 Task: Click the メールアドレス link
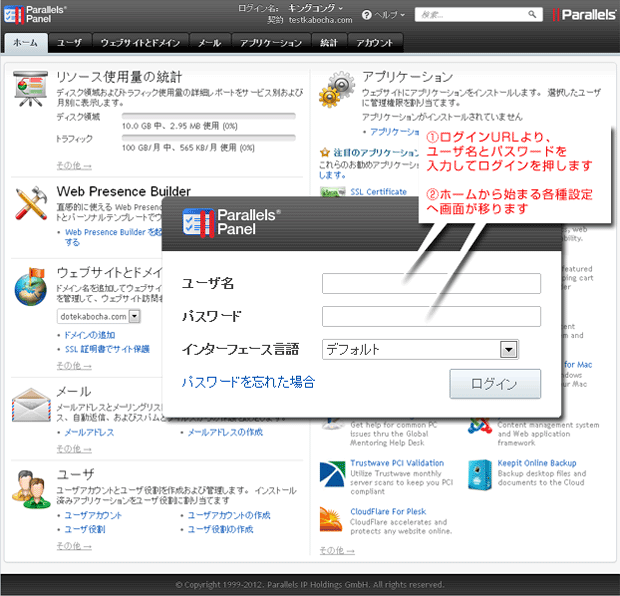89,432
